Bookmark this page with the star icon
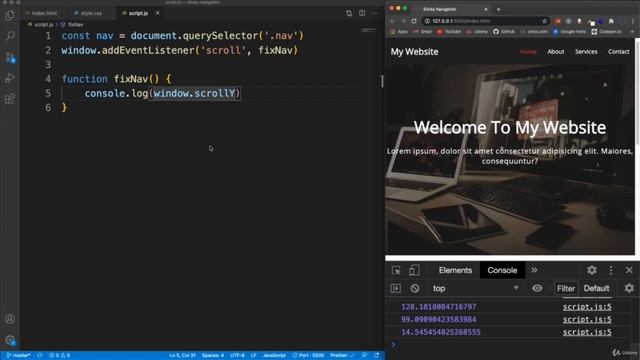This screenshot has width=640, height=360. pyautogui.click(x=544, y=21)
